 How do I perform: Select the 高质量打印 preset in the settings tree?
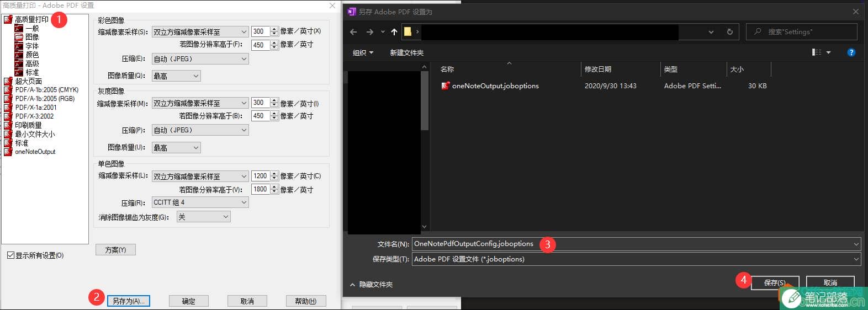[31, 19]
